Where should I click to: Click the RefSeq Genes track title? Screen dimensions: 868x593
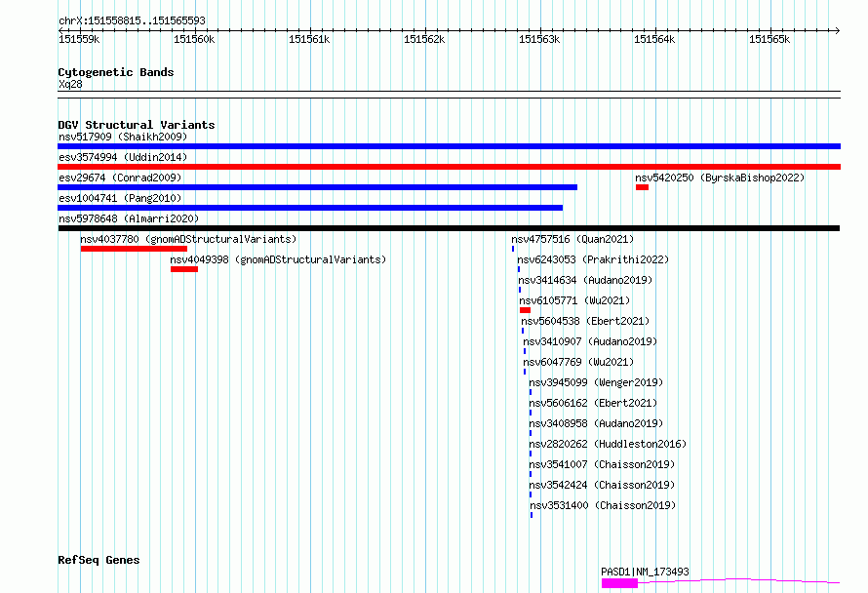click(99, 560)
